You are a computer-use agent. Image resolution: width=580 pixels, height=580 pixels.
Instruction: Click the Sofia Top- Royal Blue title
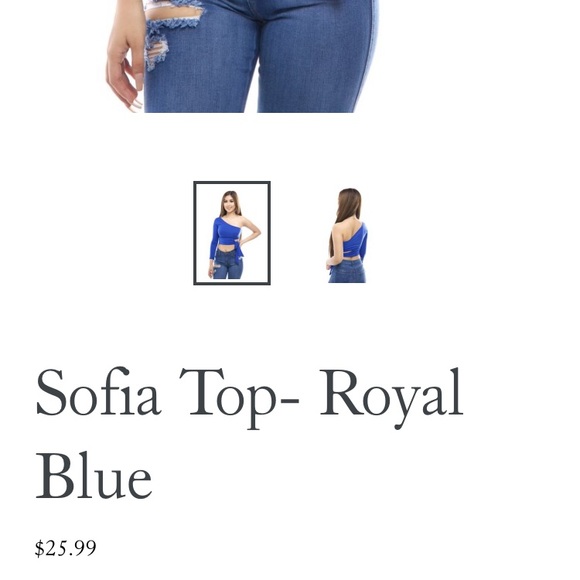coord(249,432)
